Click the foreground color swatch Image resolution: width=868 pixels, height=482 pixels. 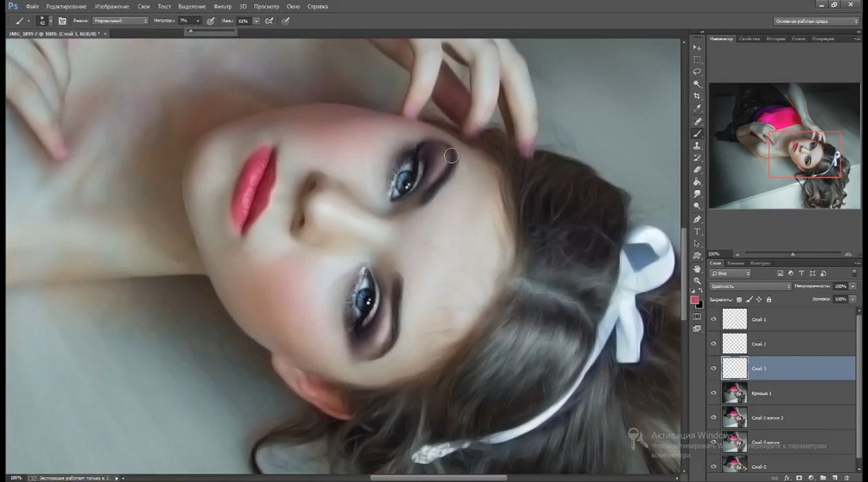point(694,300)
